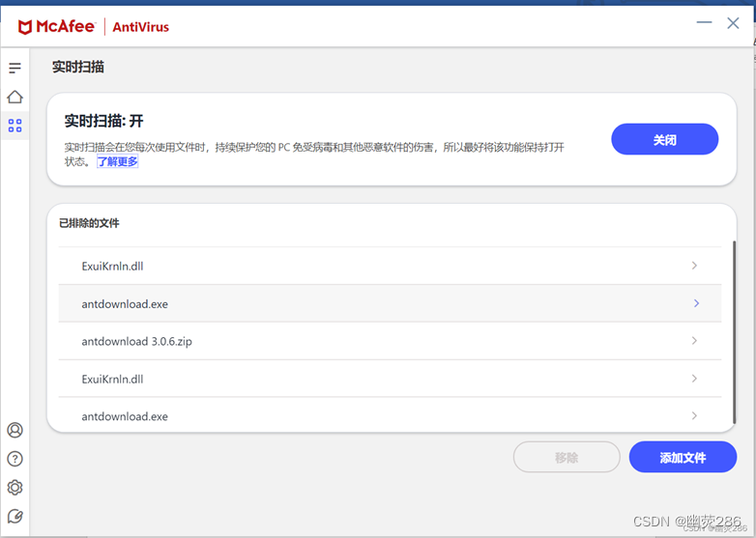Image resolution: width=756 pixels, height=538 pixels.
Task: Click the McAfee AntiVirus logo
Action: (x=94, y=26)
